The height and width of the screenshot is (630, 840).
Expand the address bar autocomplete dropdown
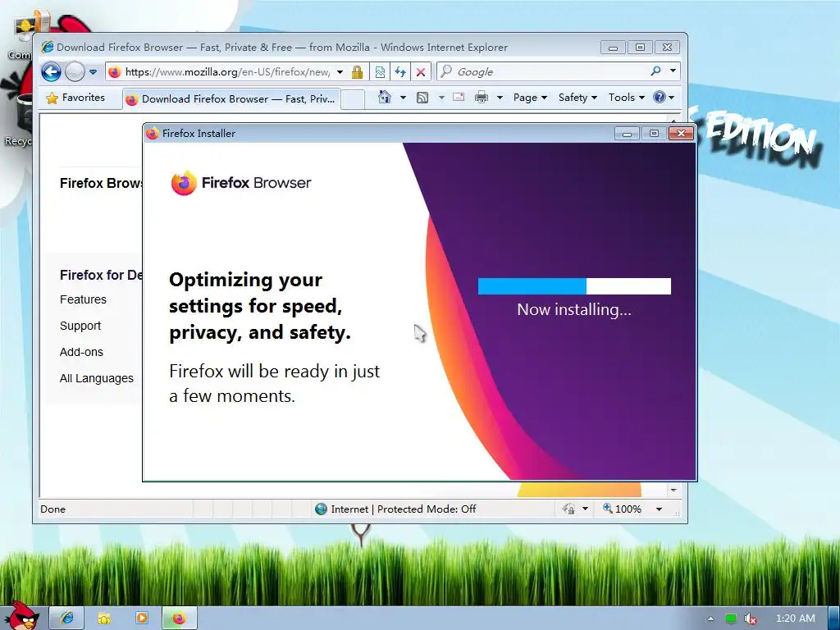[x=340, y=72]
